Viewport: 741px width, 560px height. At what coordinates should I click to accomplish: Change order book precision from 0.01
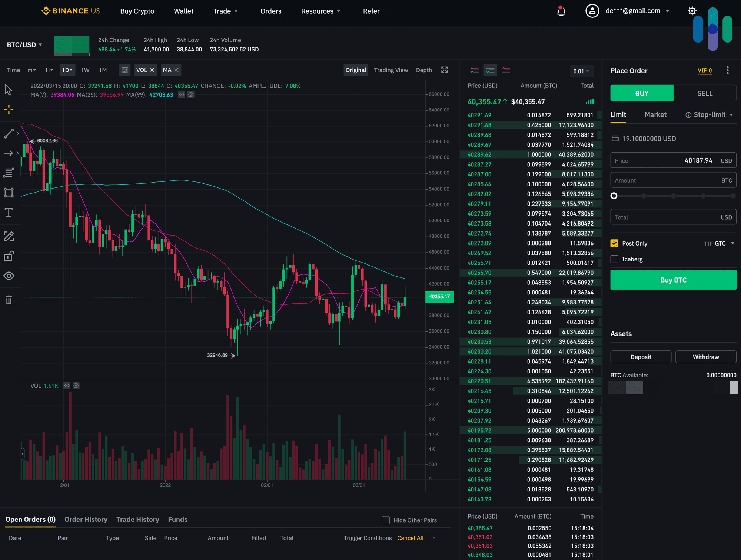(x=582, y=71)
